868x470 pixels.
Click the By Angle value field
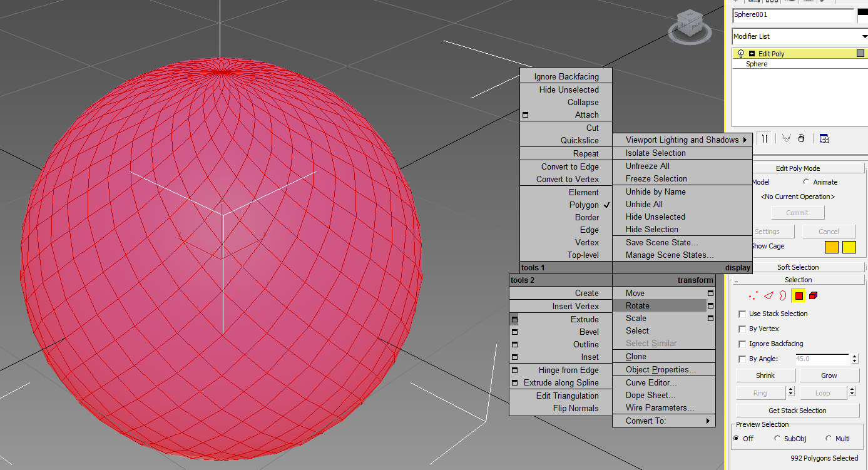pyautogui.click(x=823, y=359)
